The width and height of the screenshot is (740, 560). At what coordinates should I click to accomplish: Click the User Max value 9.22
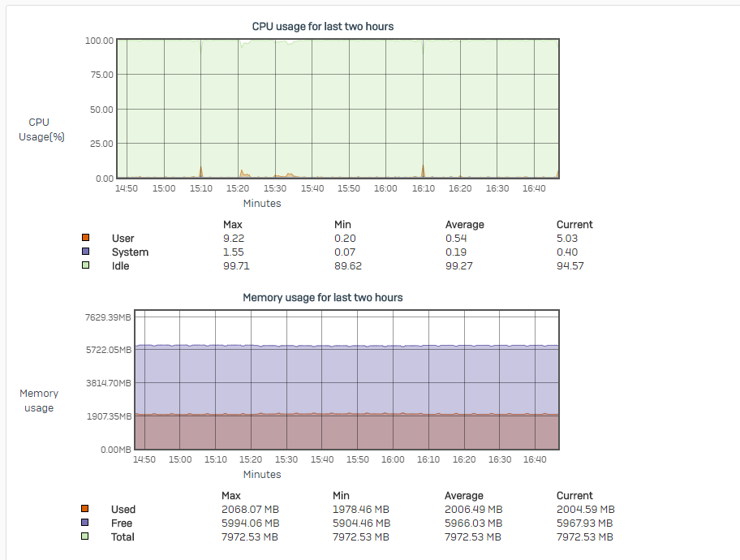(x=234, y=239)
